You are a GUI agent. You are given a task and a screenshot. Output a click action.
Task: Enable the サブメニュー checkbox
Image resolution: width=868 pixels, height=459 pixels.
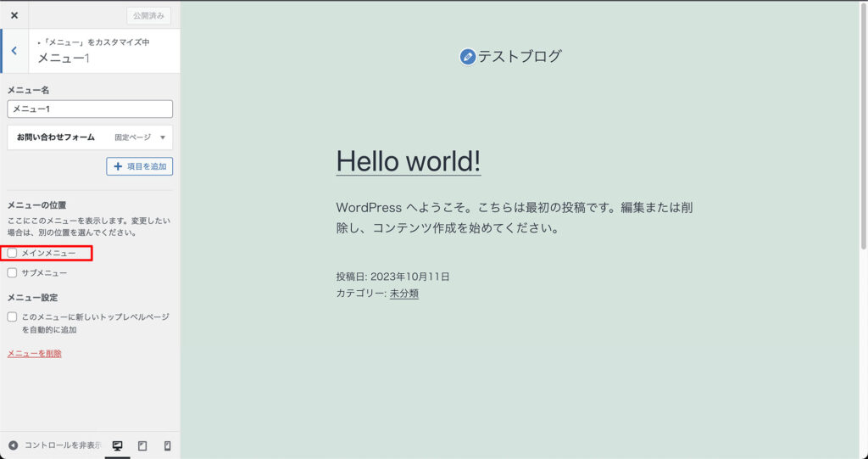pos(12,272)
